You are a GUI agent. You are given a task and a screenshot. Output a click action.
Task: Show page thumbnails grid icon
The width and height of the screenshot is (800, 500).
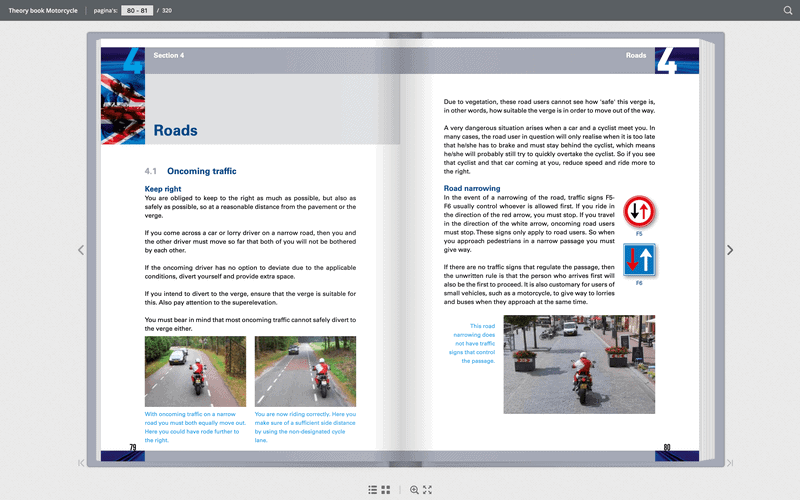[386, 490]
